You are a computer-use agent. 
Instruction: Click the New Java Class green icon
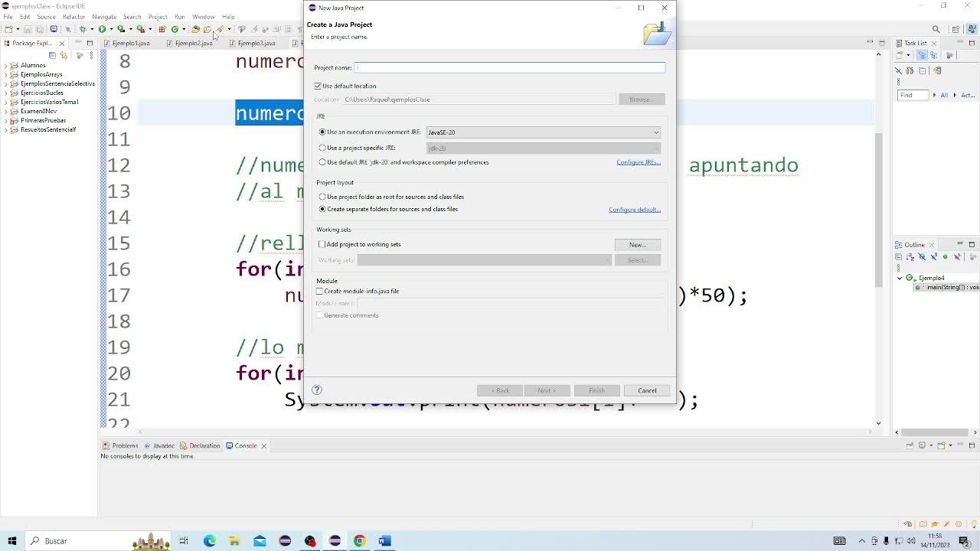coord(175,29)
